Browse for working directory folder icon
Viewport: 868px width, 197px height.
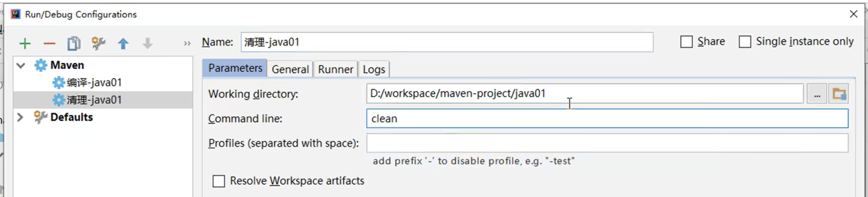(839, 94)
